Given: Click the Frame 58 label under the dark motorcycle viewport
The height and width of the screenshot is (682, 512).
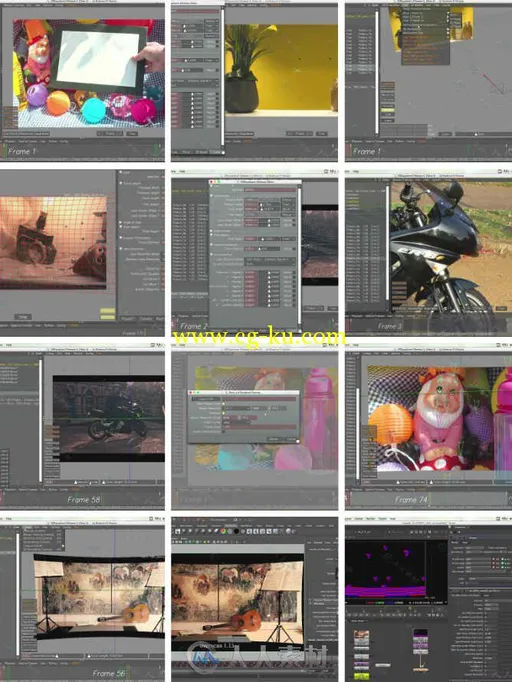Looking at the screenshot, I should coord(84,499).
